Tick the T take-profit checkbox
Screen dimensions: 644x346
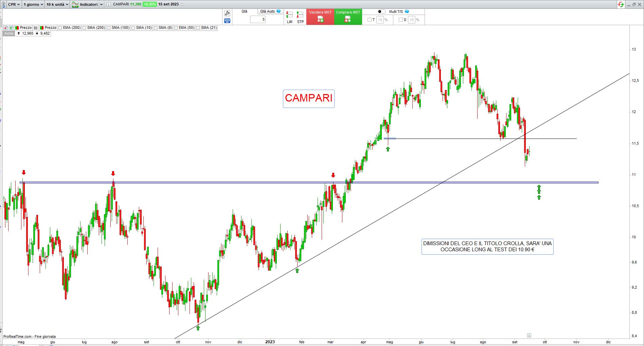pos(370,20)
